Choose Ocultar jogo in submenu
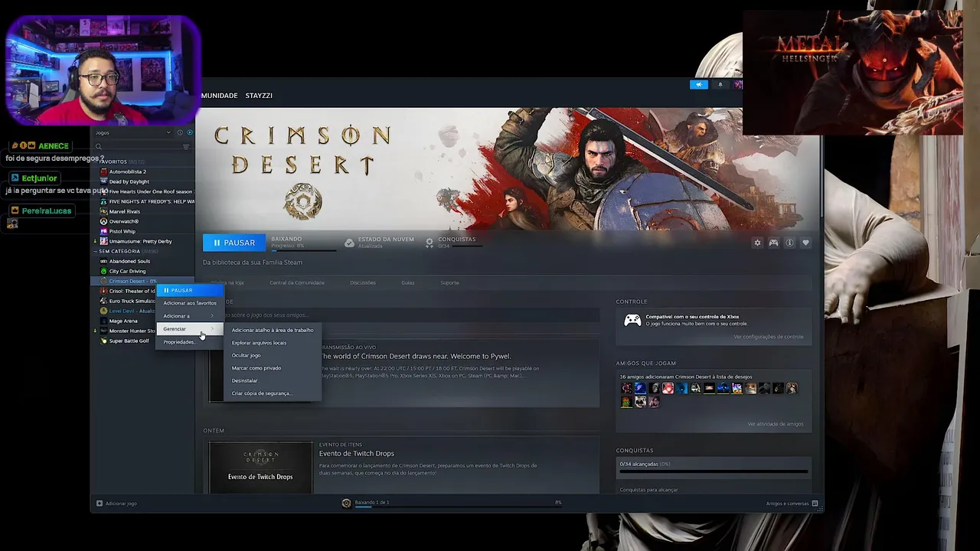This screenshot has width=980, height=551. [x=246, y=355]
